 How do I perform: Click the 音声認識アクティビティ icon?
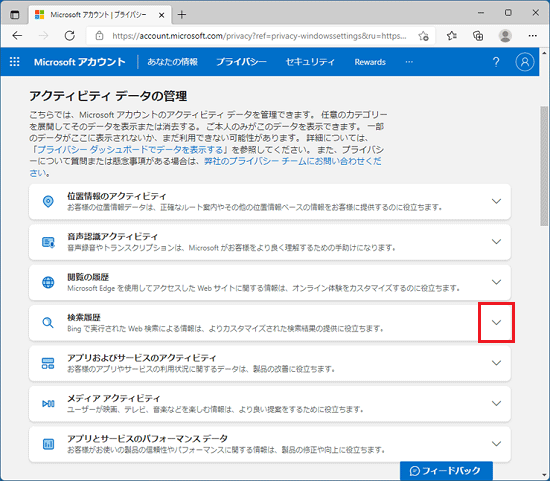coord(48,242)
